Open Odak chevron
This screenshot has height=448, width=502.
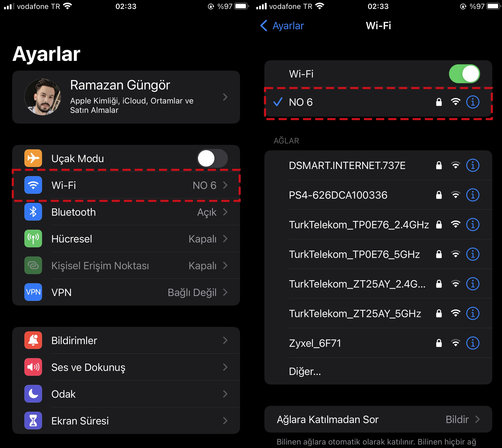pos(225,394)
